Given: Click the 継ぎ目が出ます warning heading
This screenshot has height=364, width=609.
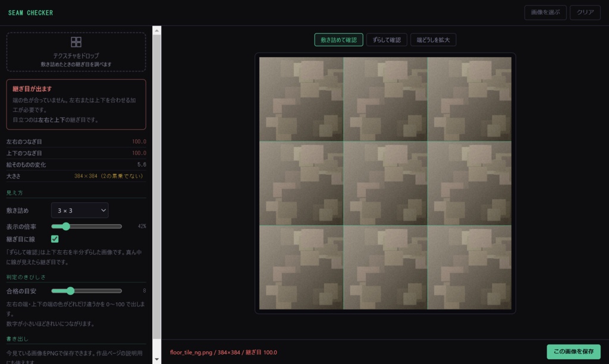Looking at the screenshot, I should [x=32, y=89].
